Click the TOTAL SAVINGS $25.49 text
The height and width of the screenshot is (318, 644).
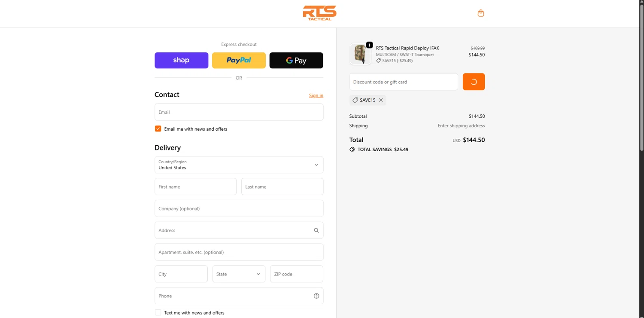click(383, 150)
